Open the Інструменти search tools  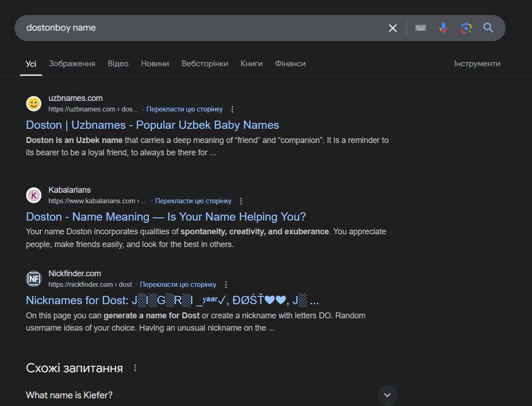tap(477, 64)
